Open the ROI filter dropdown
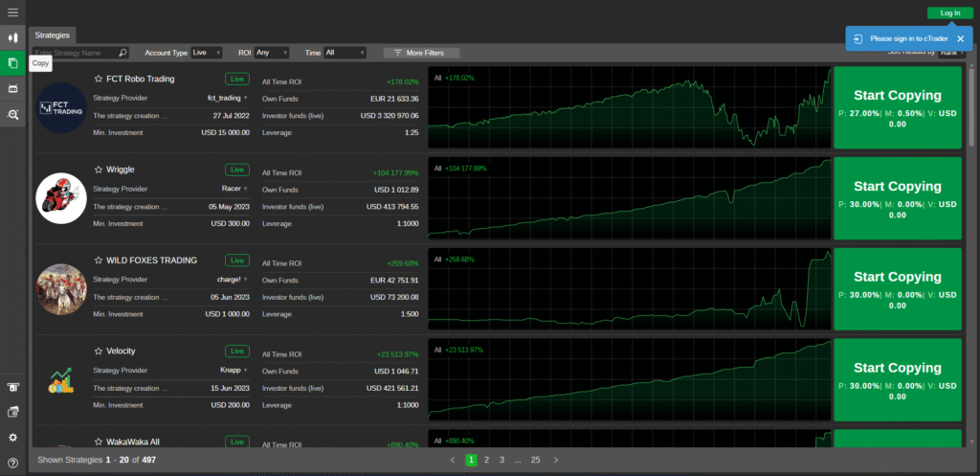Viewport: 980px width, 476px height. pos(272,53)
